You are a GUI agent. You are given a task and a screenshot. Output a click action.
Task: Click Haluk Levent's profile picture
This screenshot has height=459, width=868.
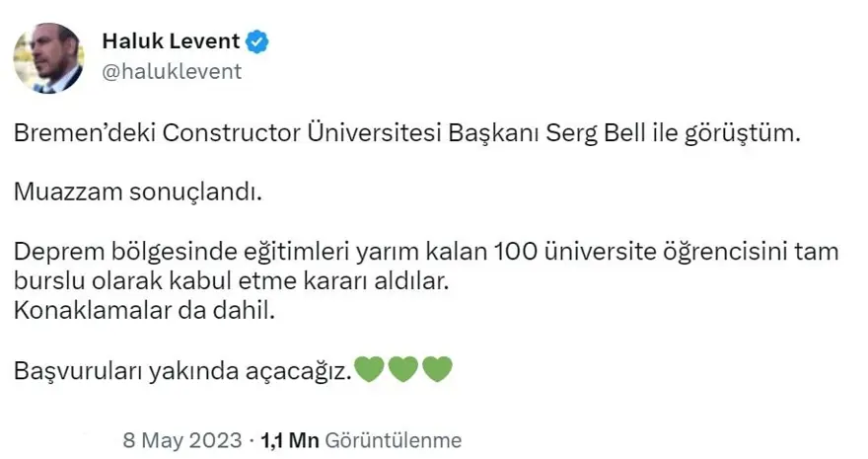point(48,58)
